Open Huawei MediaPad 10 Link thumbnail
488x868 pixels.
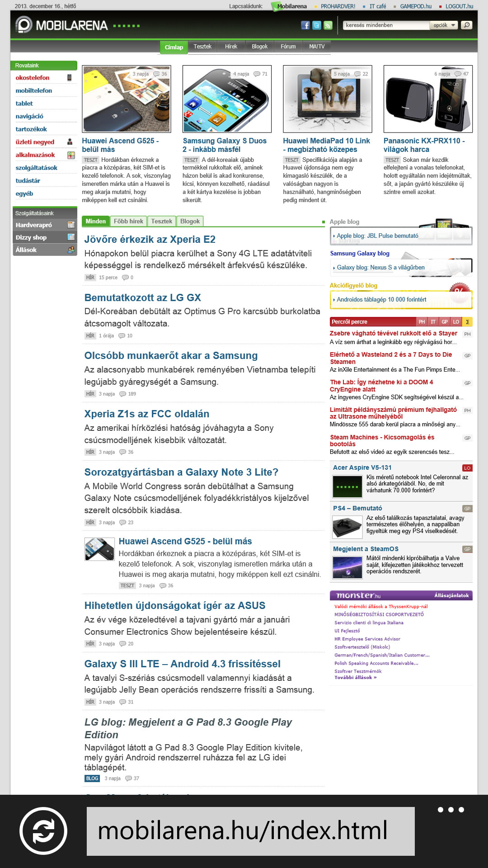click(328, 99)
